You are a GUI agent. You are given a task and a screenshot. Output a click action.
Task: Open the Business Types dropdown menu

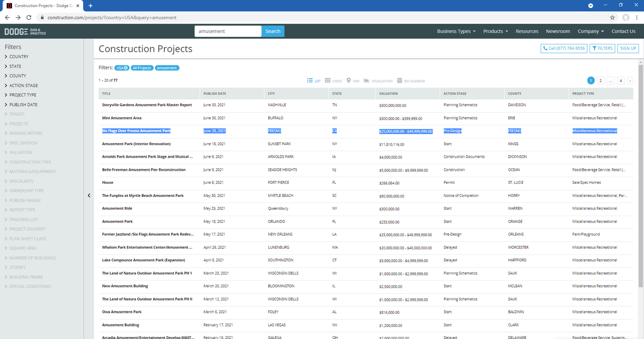click(456, 31)
